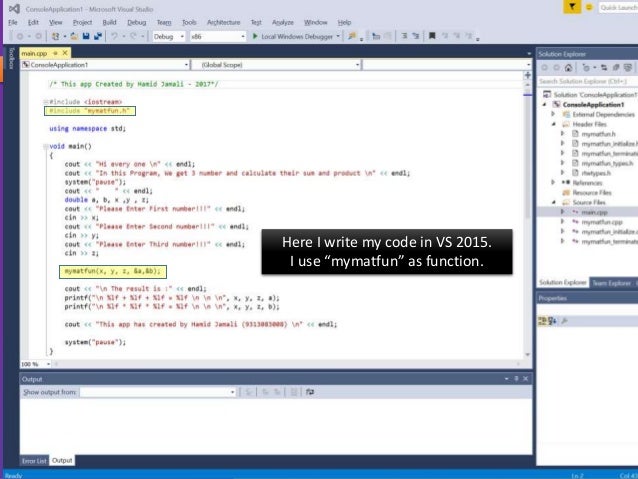Pin the Output panel with auto-hide icon
638x479 pixels.
tap(516, 378)
